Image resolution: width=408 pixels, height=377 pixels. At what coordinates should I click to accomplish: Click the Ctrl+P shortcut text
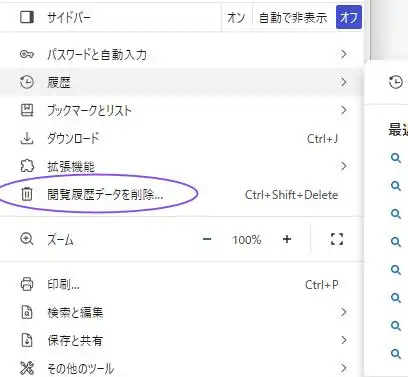pyautogui.click(x=322, y=285)
